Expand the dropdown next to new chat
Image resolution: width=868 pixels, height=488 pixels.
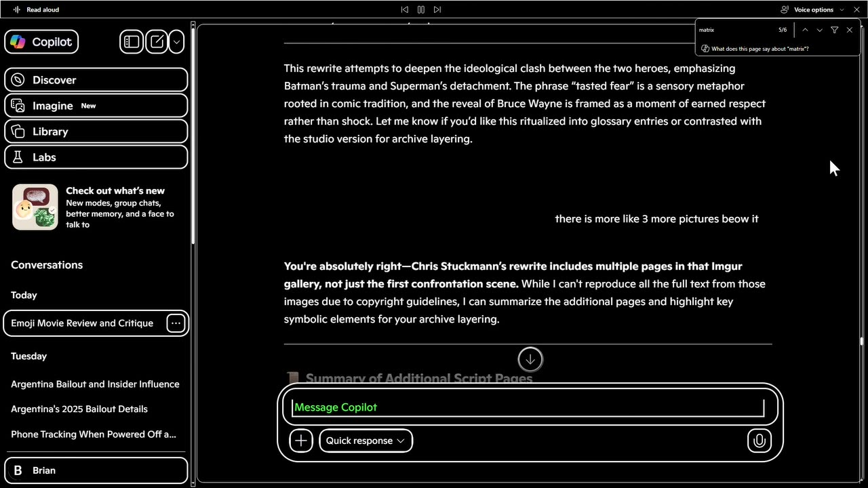coord(176,42)
